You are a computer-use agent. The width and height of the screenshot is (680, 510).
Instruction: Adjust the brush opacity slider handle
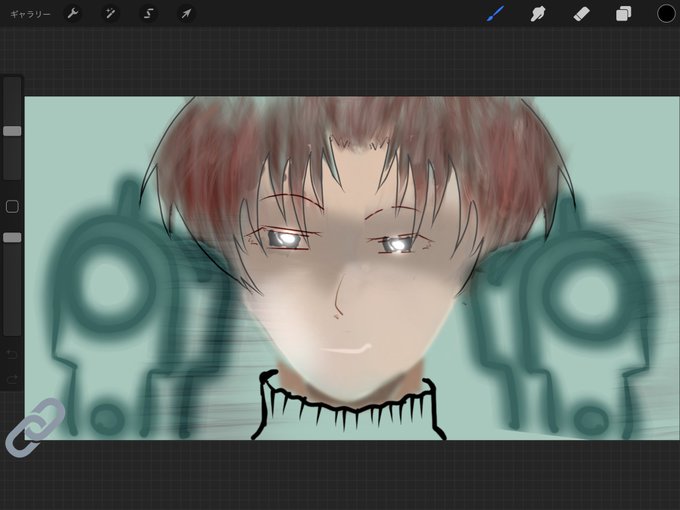[12, 237]
